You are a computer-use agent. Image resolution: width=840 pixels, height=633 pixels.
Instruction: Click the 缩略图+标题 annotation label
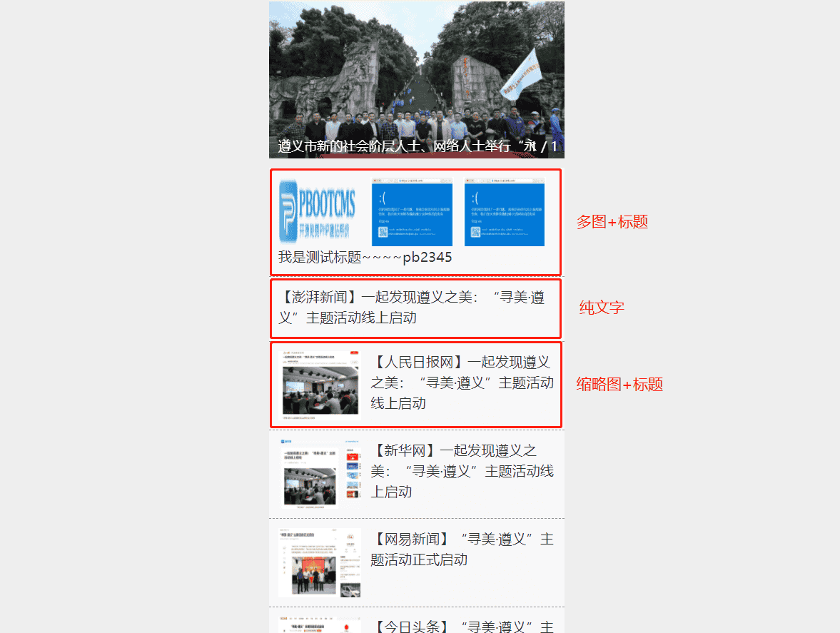(620, 385)
